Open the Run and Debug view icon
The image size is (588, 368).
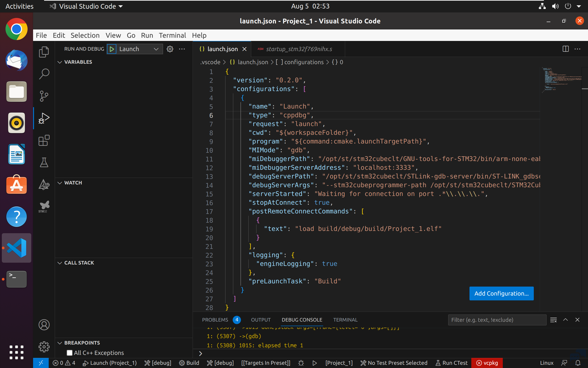(x=44, y=118)
